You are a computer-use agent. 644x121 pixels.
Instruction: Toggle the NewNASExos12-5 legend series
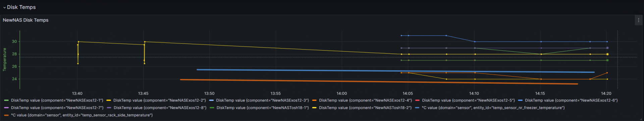pos(468,100)
